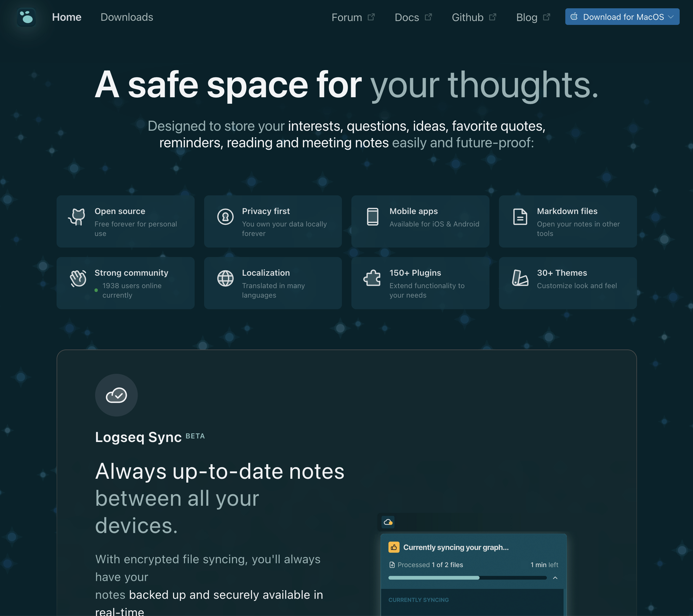This screenshot has height=616, width=693.
Task: Collapse the sync panel with chevron up
Action: [x=555, y=578]
